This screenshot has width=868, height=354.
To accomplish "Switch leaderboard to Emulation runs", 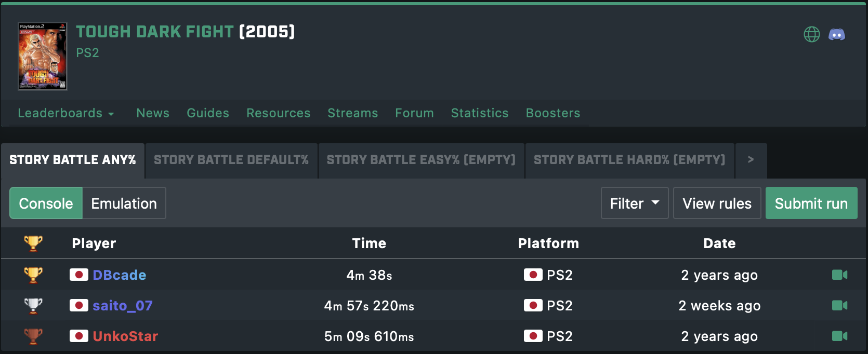I will [124, 203].
